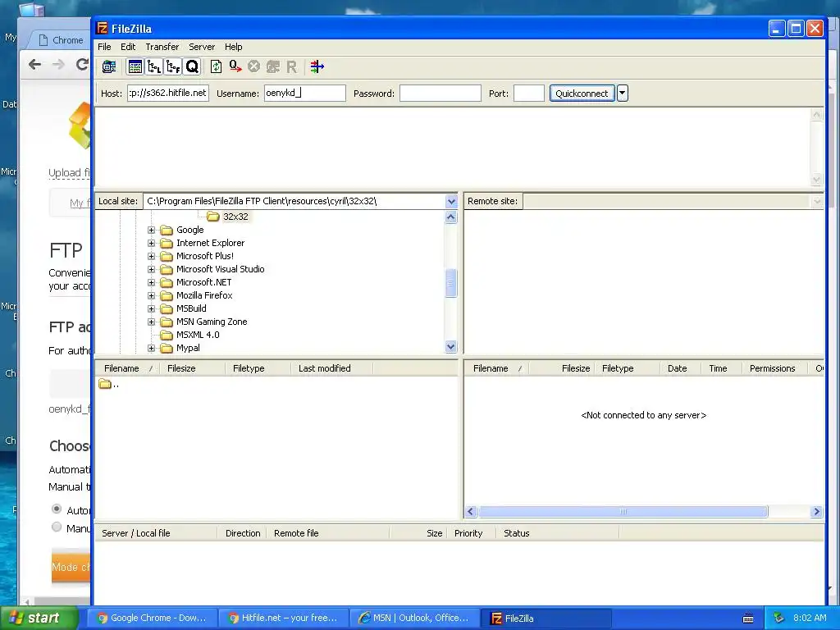Expand the Mozilla Firefox folder node
Viewport: 840px width, 630px height.
152,295
